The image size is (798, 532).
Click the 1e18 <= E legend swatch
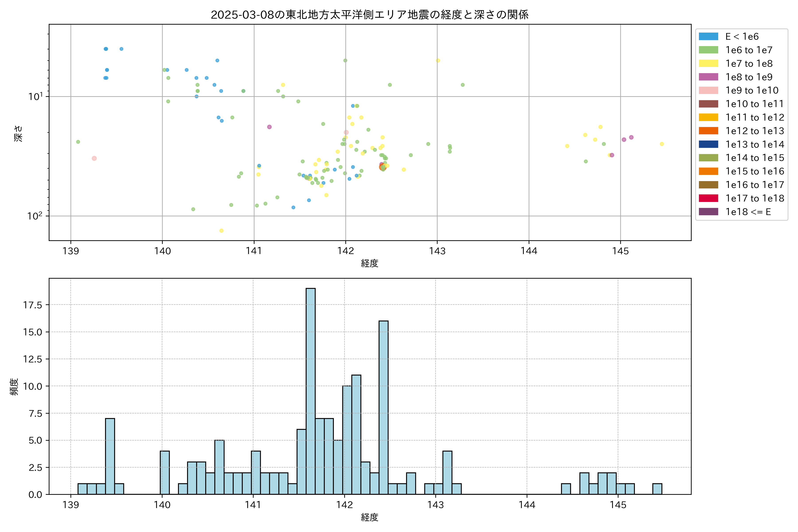click(708, 212)
